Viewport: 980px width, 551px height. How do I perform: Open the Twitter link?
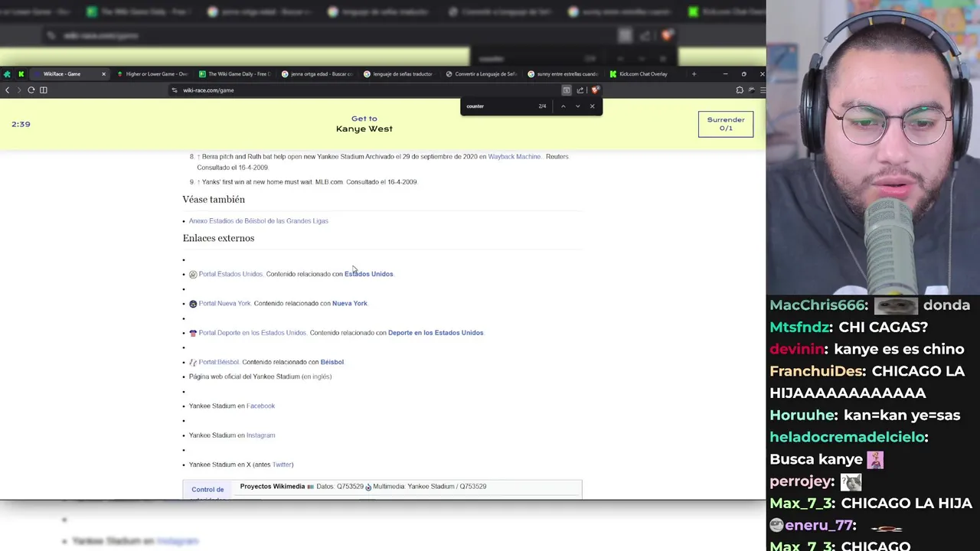coord(282,465)
